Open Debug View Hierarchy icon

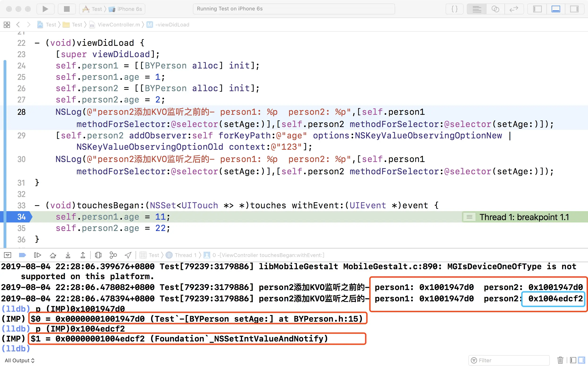click(98, 255)
